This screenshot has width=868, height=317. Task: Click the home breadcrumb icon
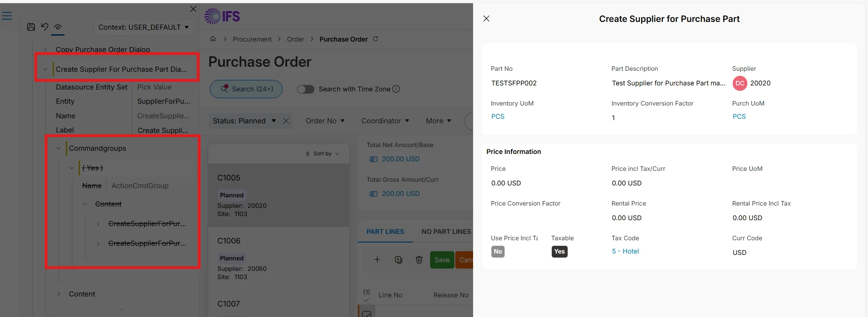213,39
